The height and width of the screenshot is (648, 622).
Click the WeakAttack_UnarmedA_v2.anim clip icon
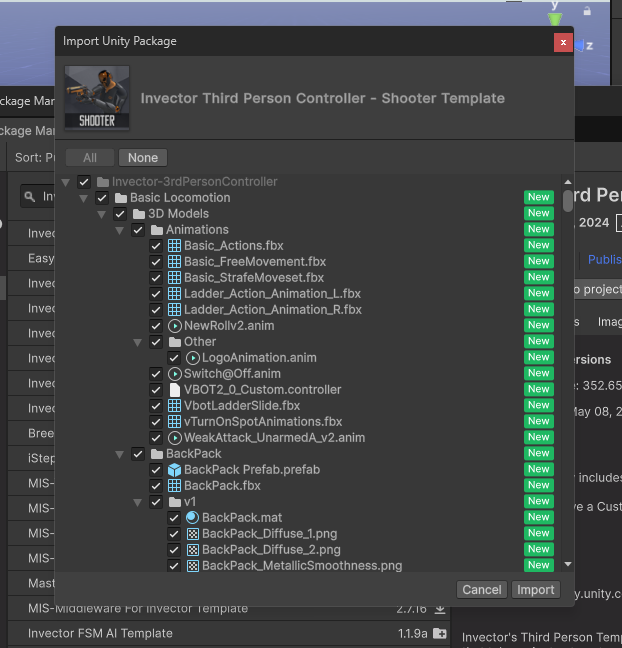(174, 438)
